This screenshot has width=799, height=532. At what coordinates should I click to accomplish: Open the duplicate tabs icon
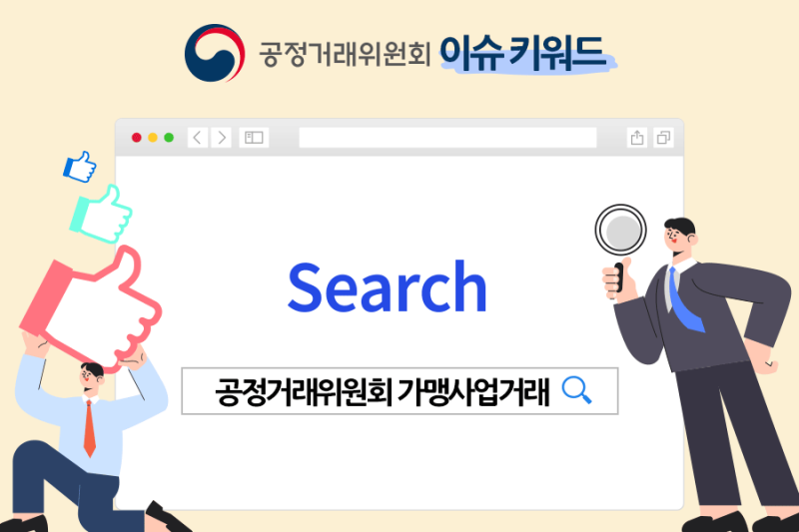click(663, 138)
